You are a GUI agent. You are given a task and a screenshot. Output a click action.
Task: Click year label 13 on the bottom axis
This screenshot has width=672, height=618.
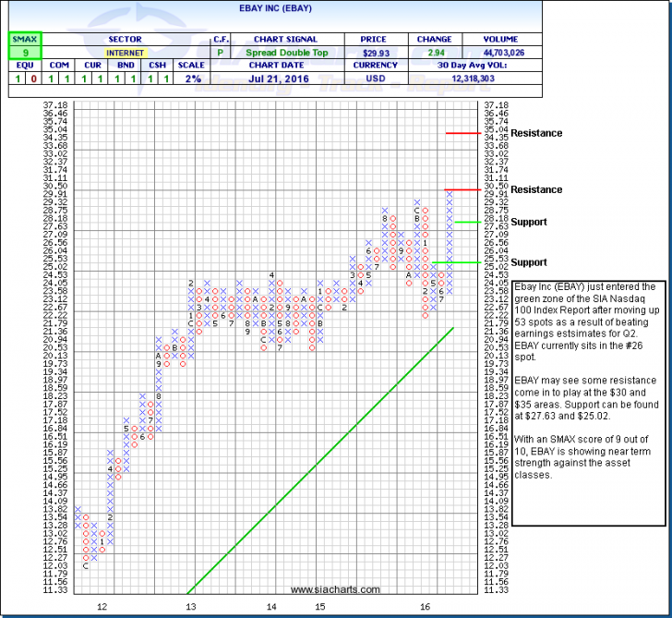click(x=191, y=607)
